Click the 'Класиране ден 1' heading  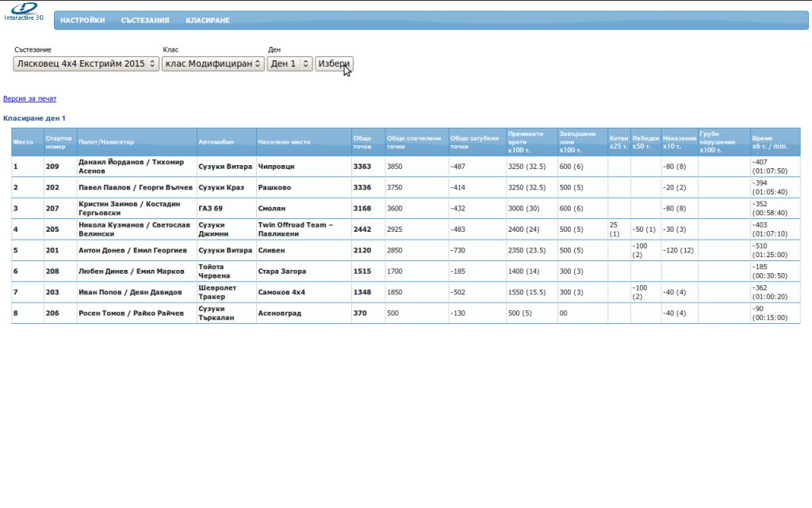(x=34, y=118)
